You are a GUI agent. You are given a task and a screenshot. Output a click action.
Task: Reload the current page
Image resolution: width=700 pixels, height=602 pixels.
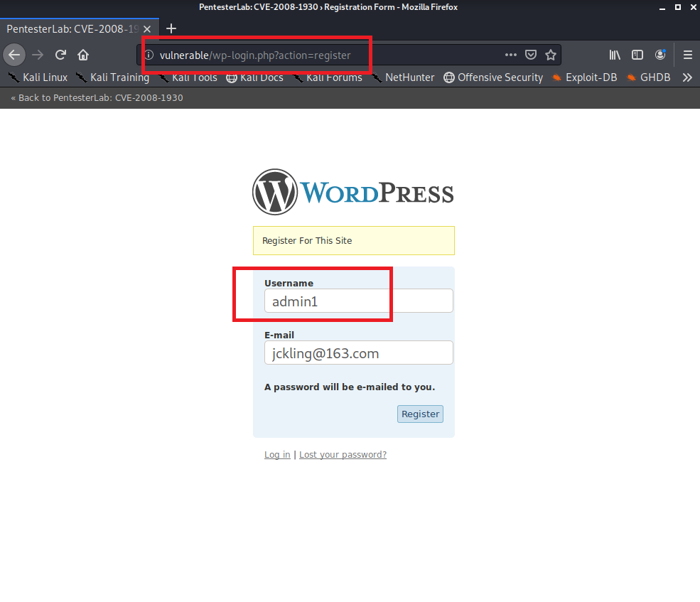tap(61, 55)
